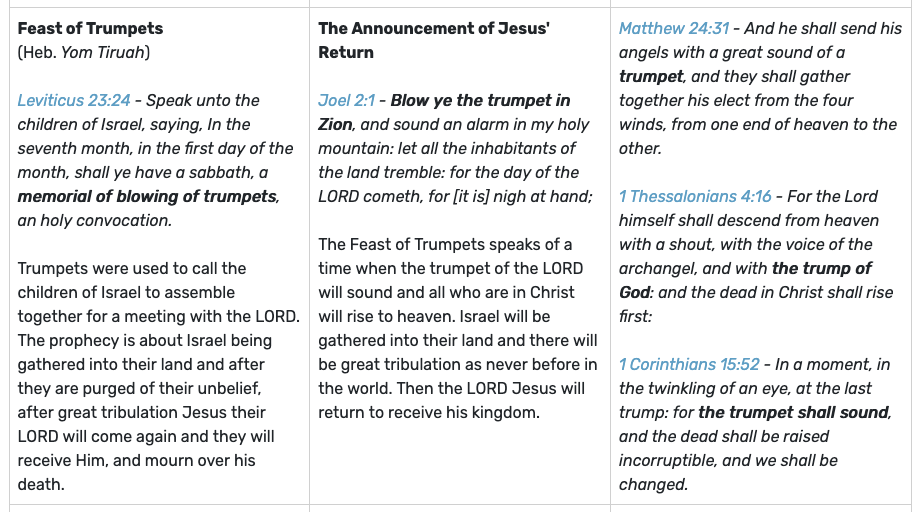Screen dimensions: 924x512
Task: Follow the Matthew 24:31 reference link
Action: (x=675, y=29)
